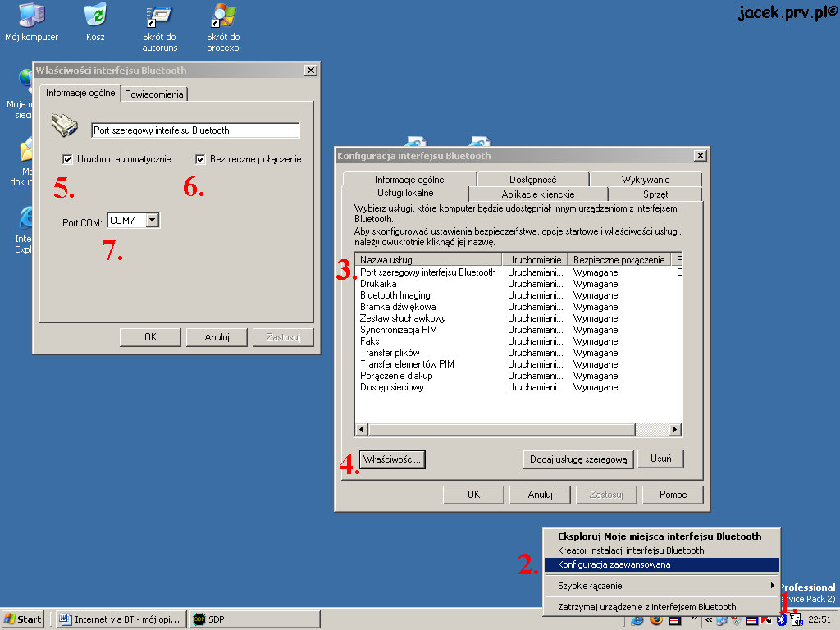The image size is (840, 630).
Task: Click the services list right scroll arrow
Action: click(675, 430)
